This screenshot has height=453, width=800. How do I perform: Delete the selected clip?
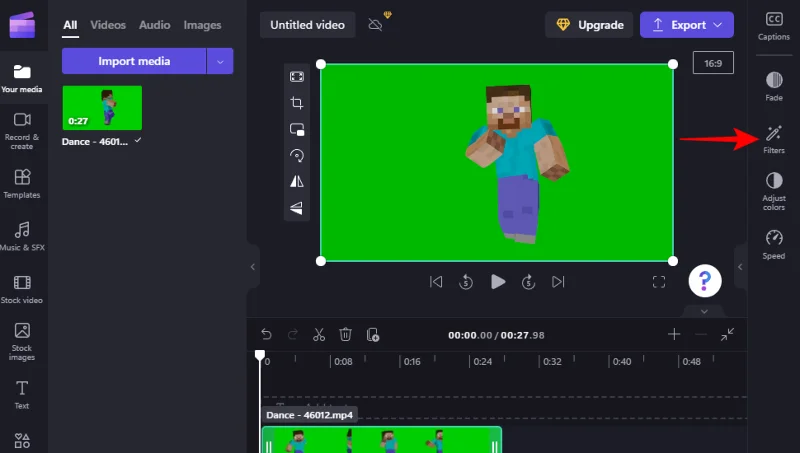(345, 335)
